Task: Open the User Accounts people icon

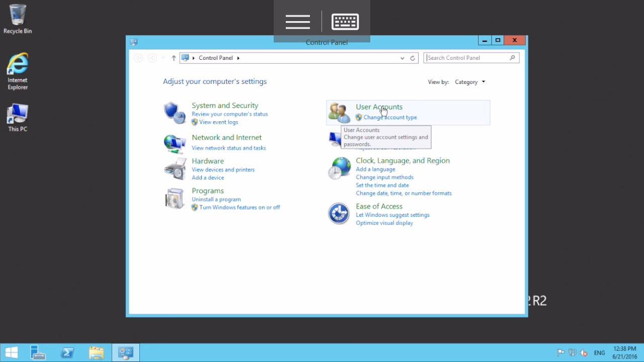Action: coord(339,113)
